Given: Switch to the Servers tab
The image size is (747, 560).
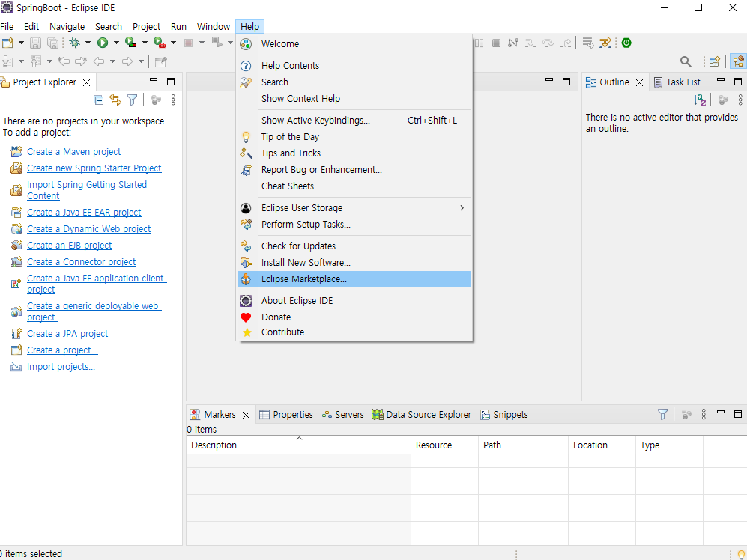Looking at the screenshot, I should (343, 415).
